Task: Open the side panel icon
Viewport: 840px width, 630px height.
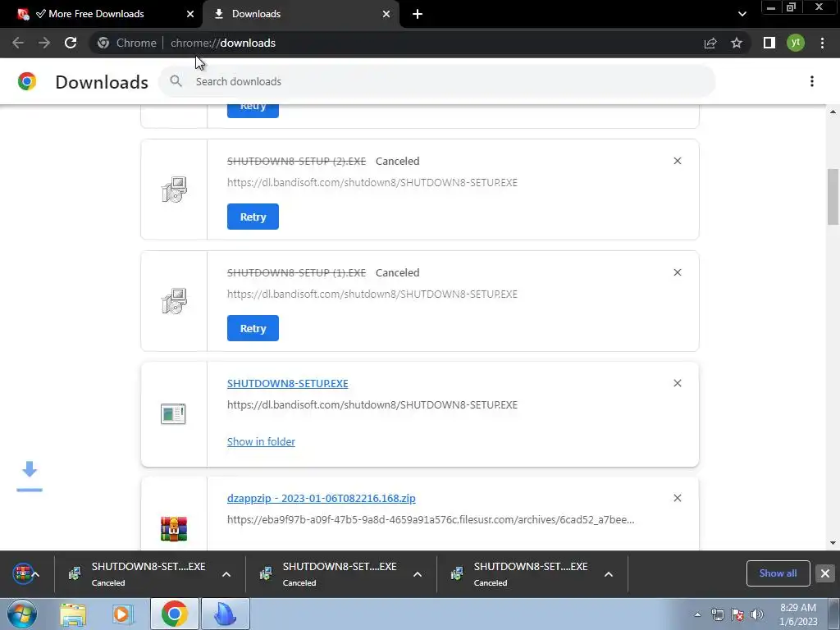Action: pyautogui.click(x=769, y=43)
